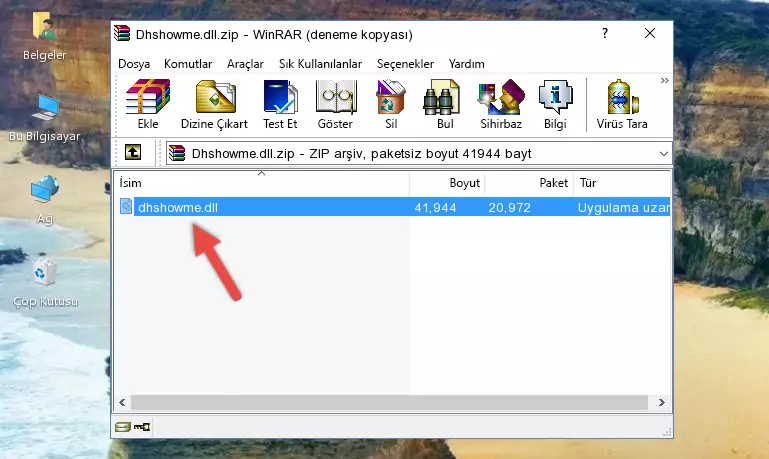Viewport: 769px width, 459px height.
Task: Click the Sil delete icon
Action: (391, 104)
